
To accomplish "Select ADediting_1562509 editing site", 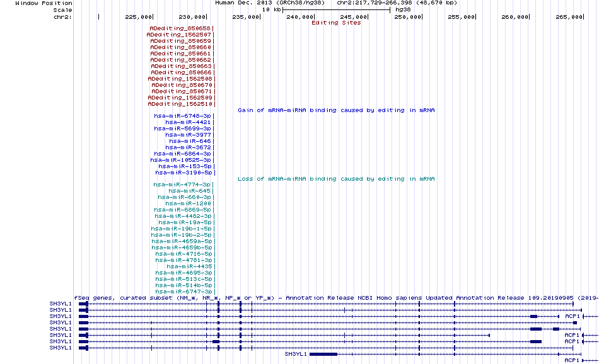I will (180, 98).
